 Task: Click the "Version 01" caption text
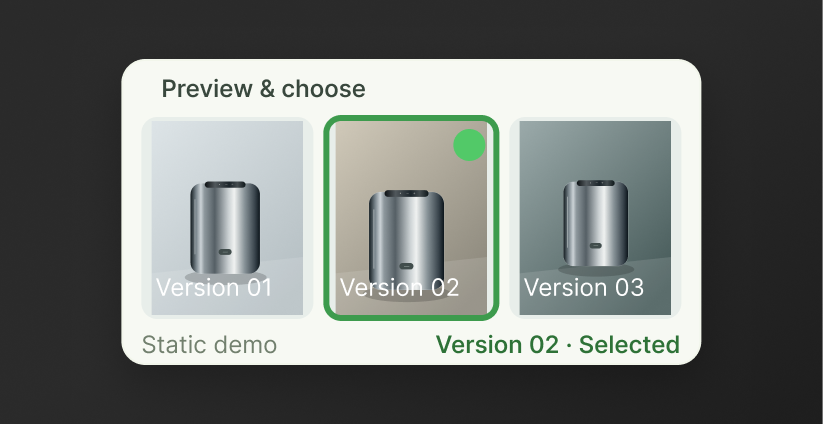214,288
